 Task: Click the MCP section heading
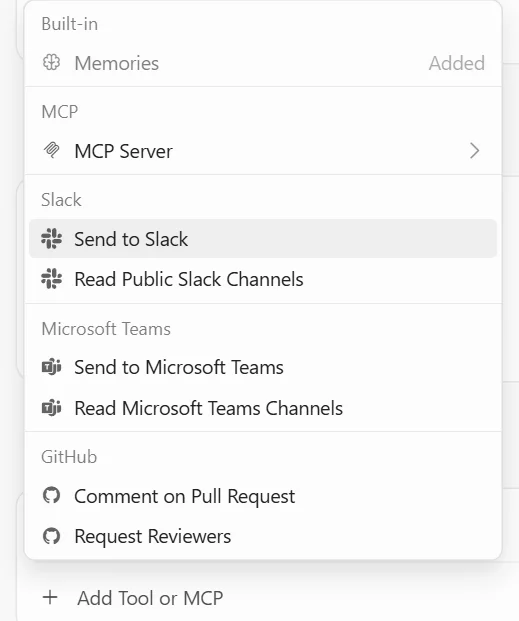(x=60, y=112)
